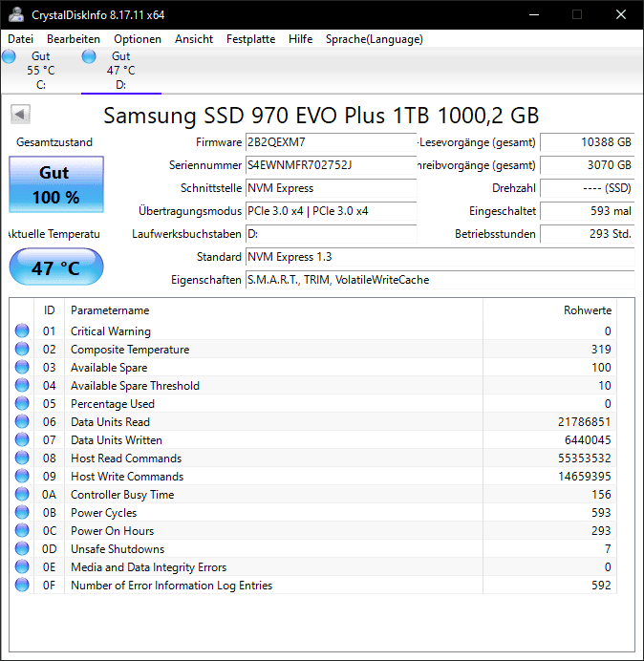
Task: Open the Hilfe menu
Action: 300,39
